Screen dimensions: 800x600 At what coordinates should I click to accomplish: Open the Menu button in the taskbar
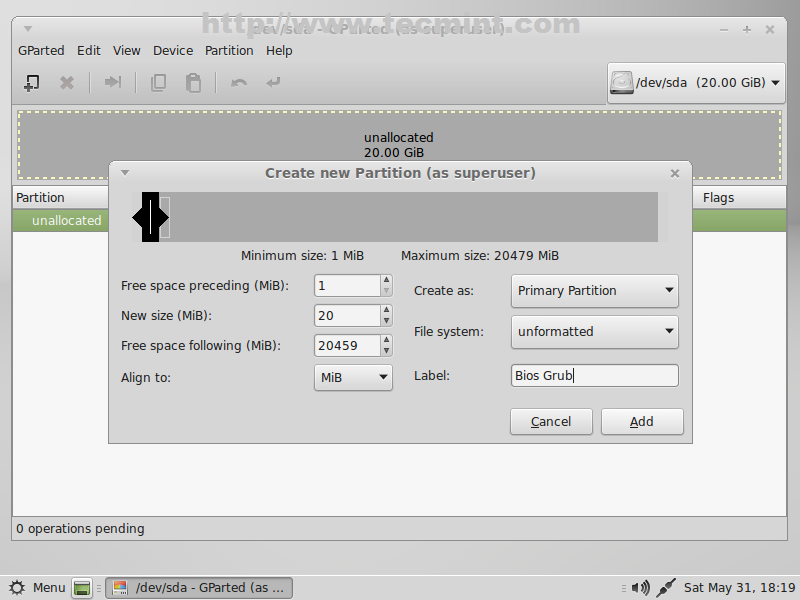point(38,588)
